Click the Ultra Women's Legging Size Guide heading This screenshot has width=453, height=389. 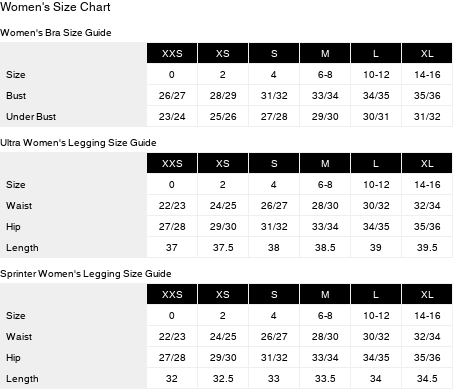[78, 143]
